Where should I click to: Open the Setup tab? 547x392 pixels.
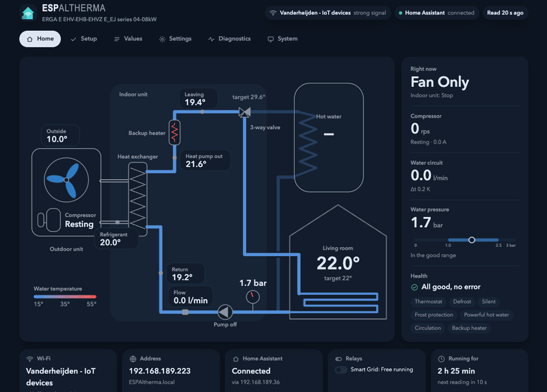84,39
